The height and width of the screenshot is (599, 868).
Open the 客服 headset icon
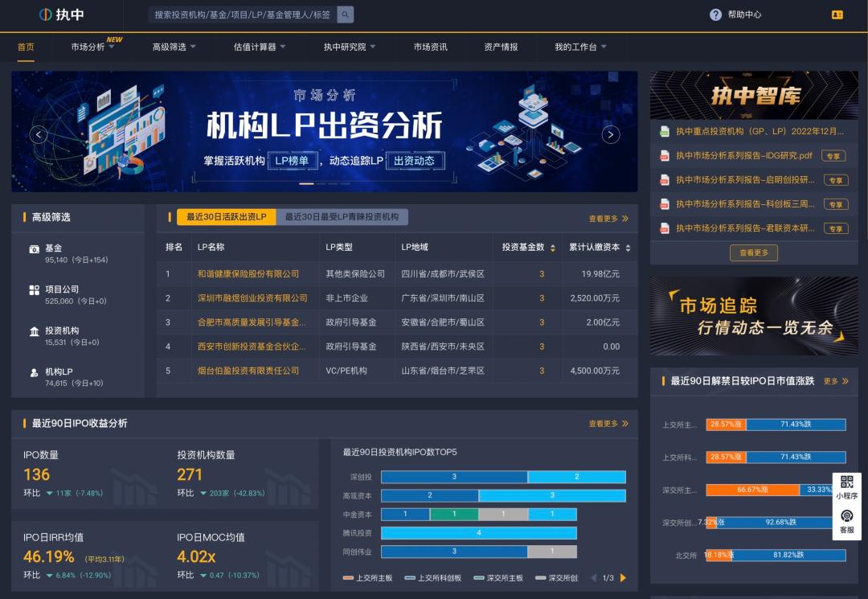coord(846,516)
